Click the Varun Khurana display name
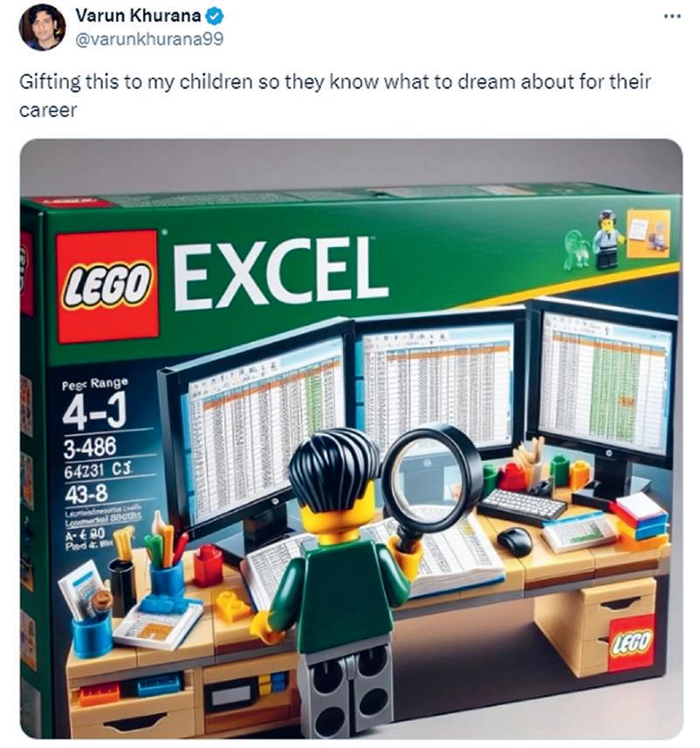 tap(138, 16)
